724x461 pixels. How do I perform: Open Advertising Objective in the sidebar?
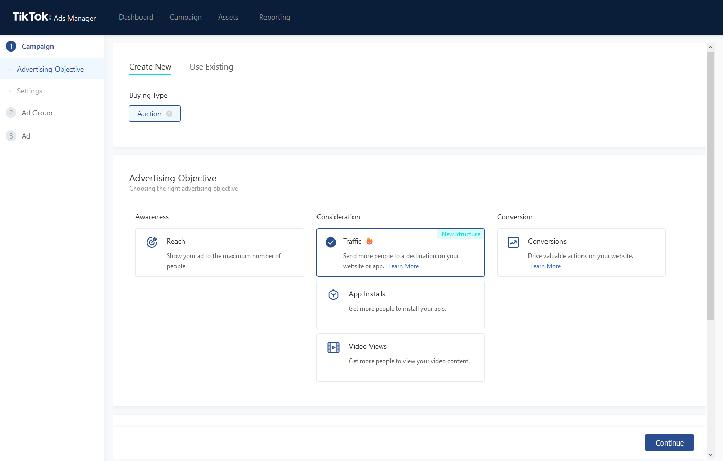click(50, 69)
